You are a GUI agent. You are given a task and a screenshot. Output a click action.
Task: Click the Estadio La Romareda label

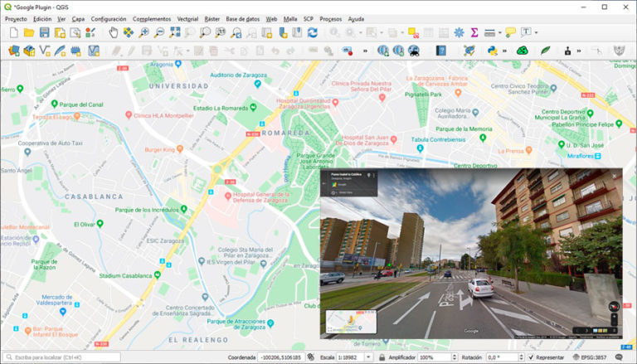coord(221,108)
